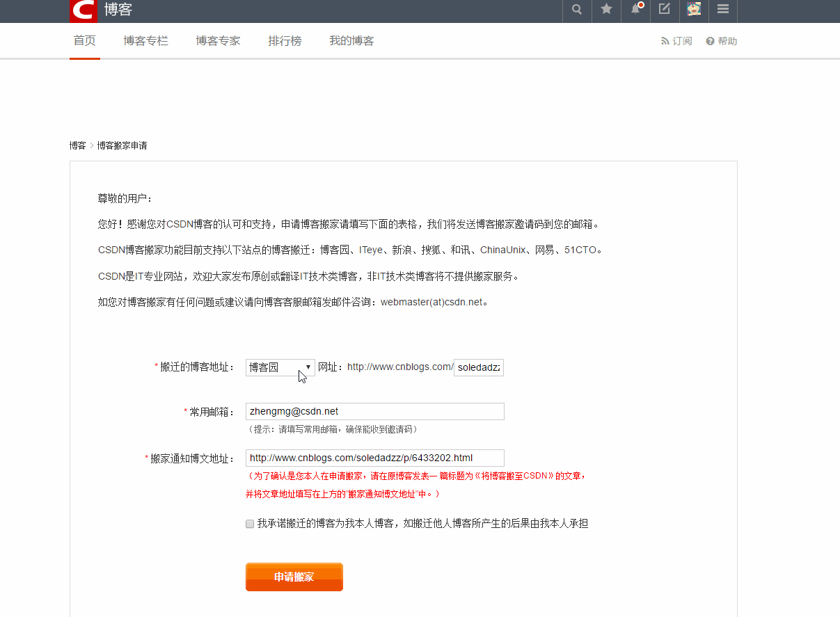
Task: Click the http://www.cnblogs.com/ URL prefix text
Action: (400, 367)
